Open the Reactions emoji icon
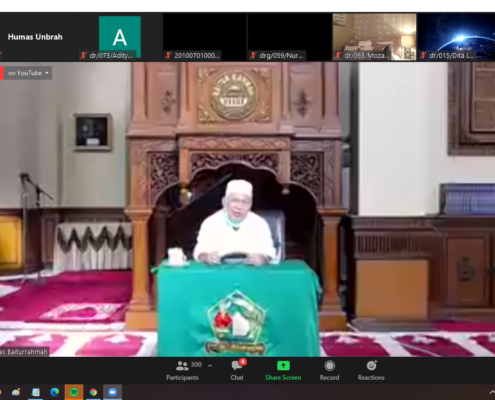This screenshot has height=400, width=495. 371,366
